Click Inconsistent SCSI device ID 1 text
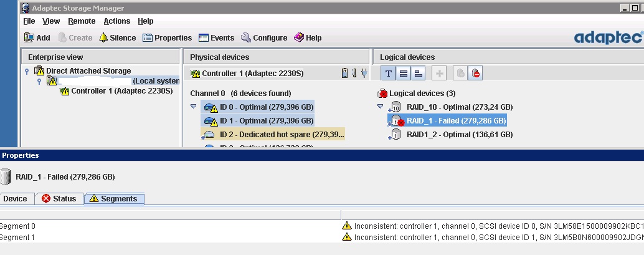This screenshot has height=255, width=644. point(499,238)
